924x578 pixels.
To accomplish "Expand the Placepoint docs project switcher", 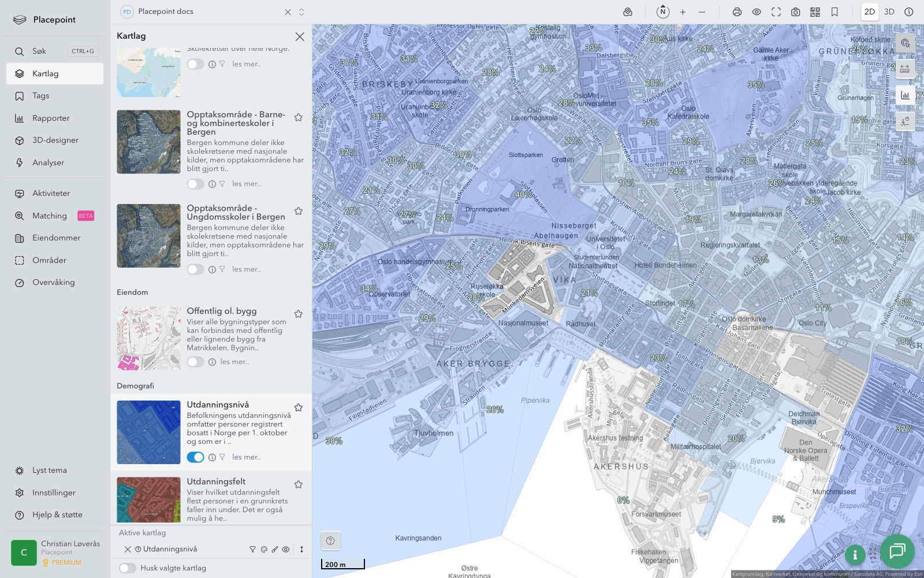I will click(x=301, y=12).
